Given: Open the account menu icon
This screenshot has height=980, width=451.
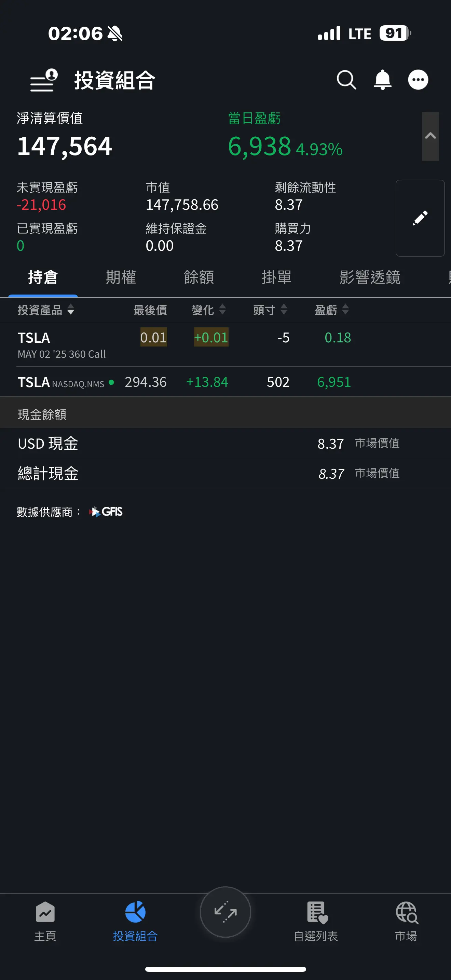Looking at the screenshot, I should 44,80.
